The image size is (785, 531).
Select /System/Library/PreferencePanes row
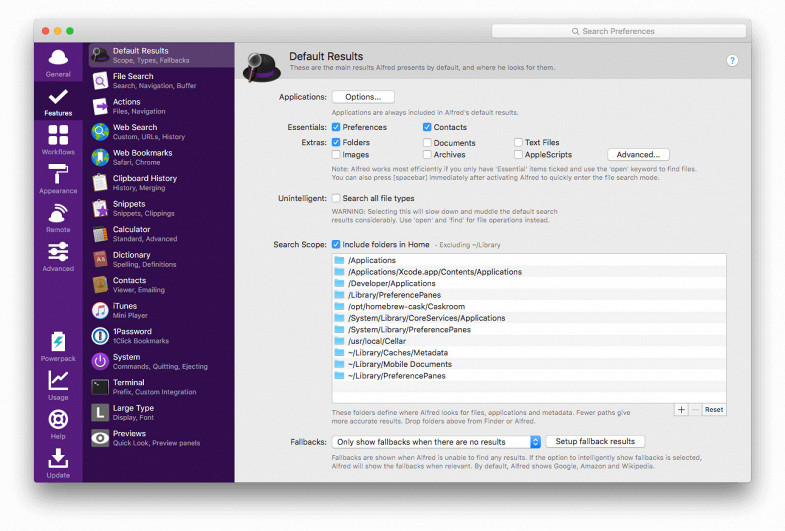(529, 329)
